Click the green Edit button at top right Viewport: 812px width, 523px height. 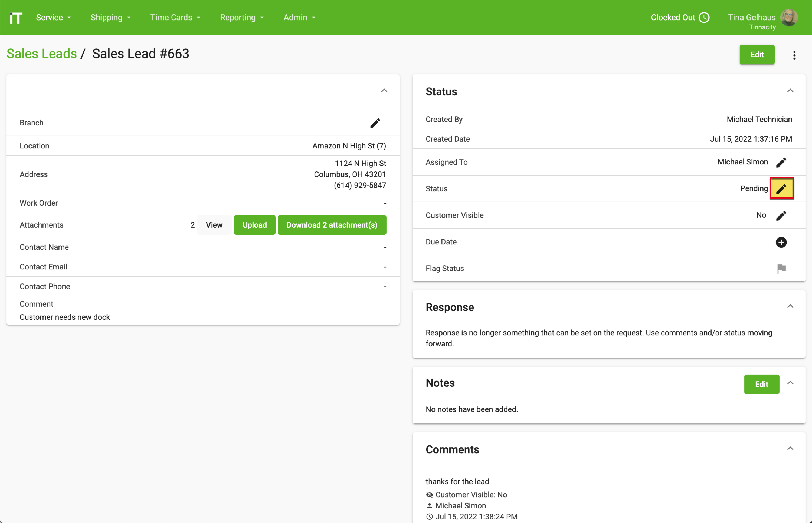757,55
